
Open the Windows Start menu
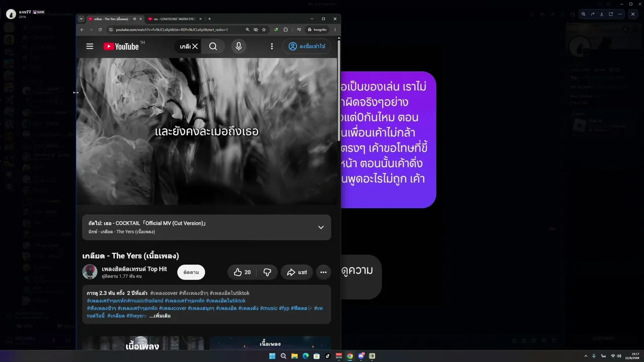(x=272, y=356)
